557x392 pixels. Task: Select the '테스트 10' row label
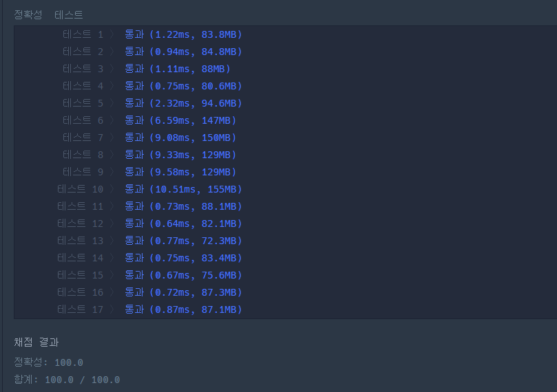coord(80,189)
